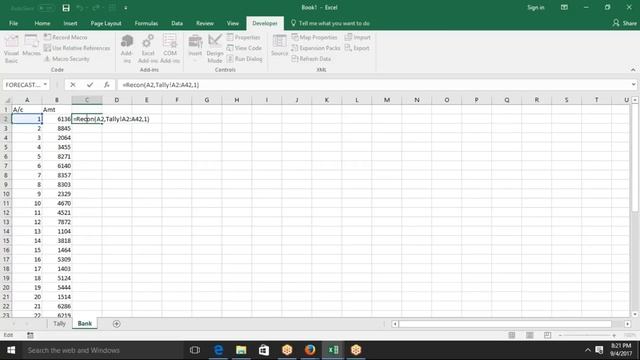This screenshot has width=640, height=360.
Task: Click the macro recording icon in status bar
Action: point(30,335)
